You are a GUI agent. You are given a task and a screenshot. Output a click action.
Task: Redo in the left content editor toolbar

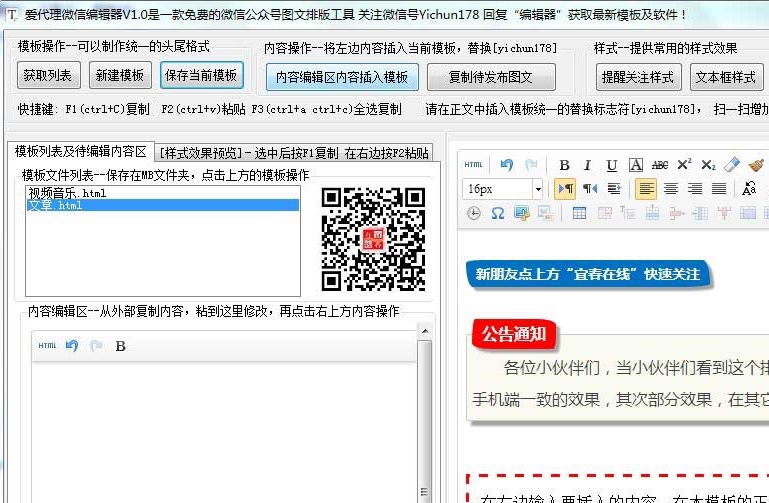[x=96, y=346]
